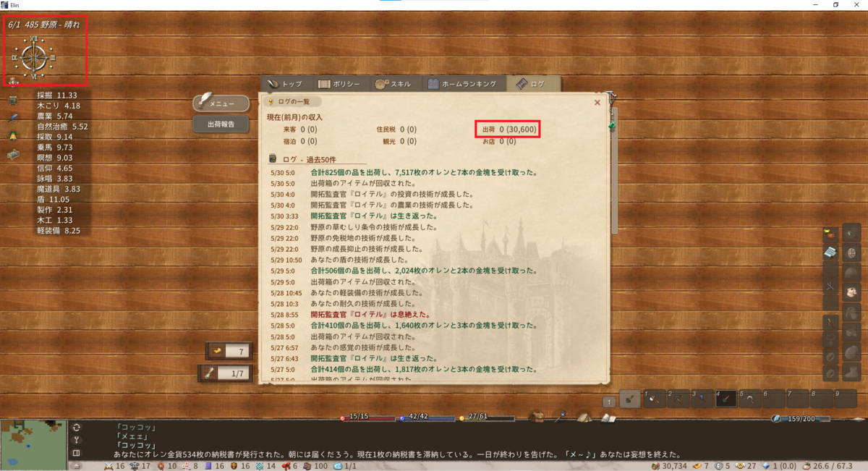
Task: Select highlighted hotbar slot 4 shovel
Action: (726, 397)
